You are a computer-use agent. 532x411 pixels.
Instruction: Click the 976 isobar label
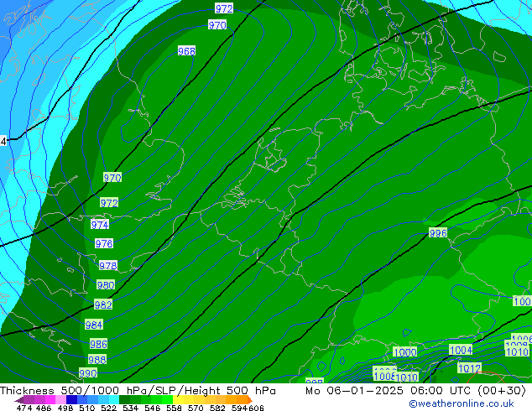point(104,243)
